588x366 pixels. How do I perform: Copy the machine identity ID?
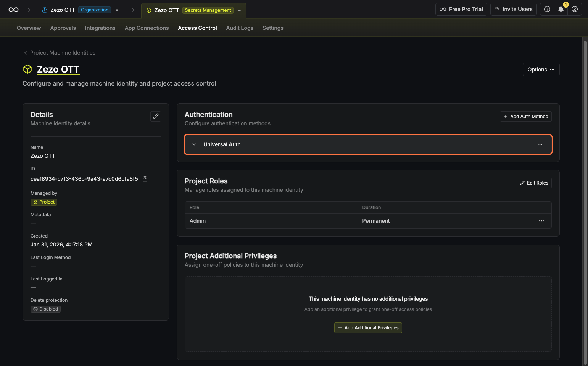pyautogui.click(x=145, y=179)
